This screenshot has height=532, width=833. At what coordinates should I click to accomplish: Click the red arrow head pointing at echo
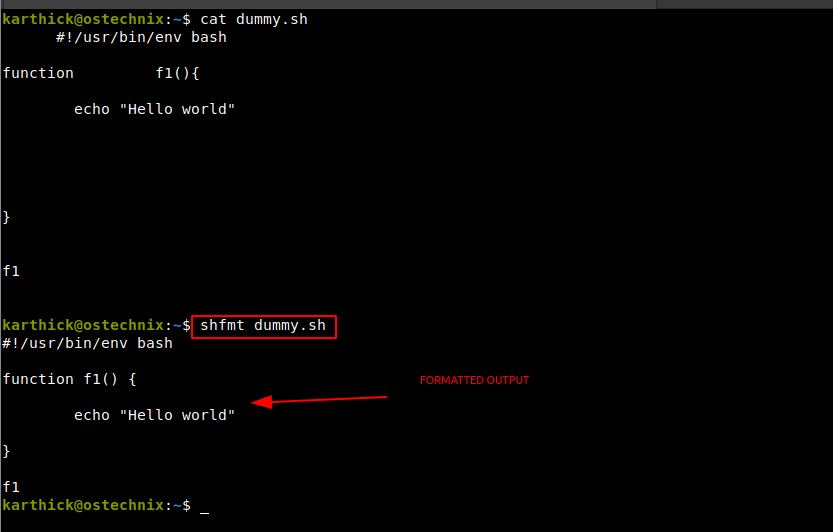(261, 402)
